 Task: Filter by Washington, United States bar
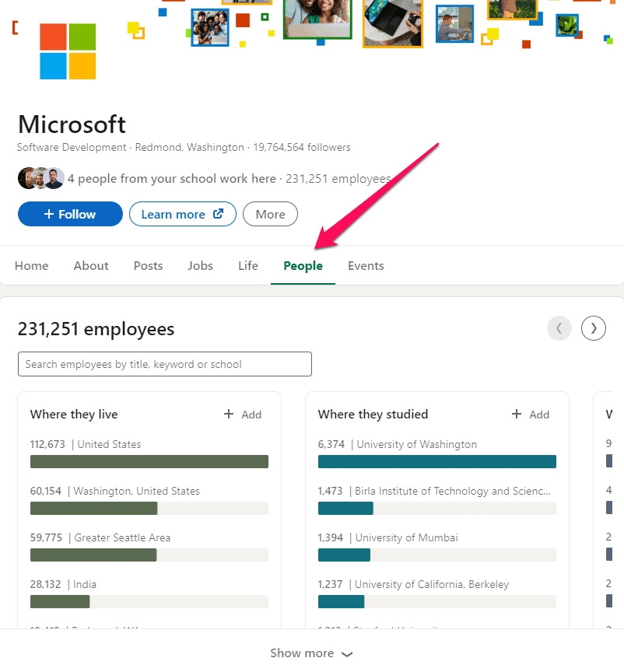coord(149,509)
